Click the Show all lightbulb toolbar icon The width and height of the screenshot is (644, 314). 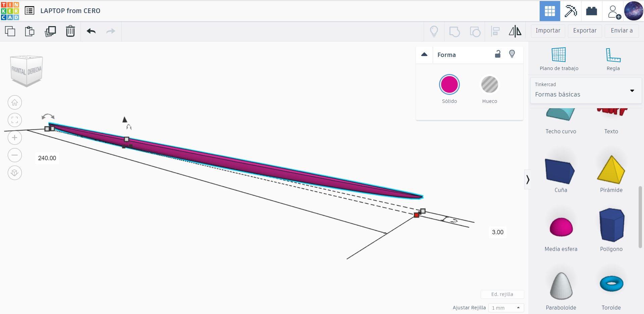pyautogui.click(x=434, y=32)
